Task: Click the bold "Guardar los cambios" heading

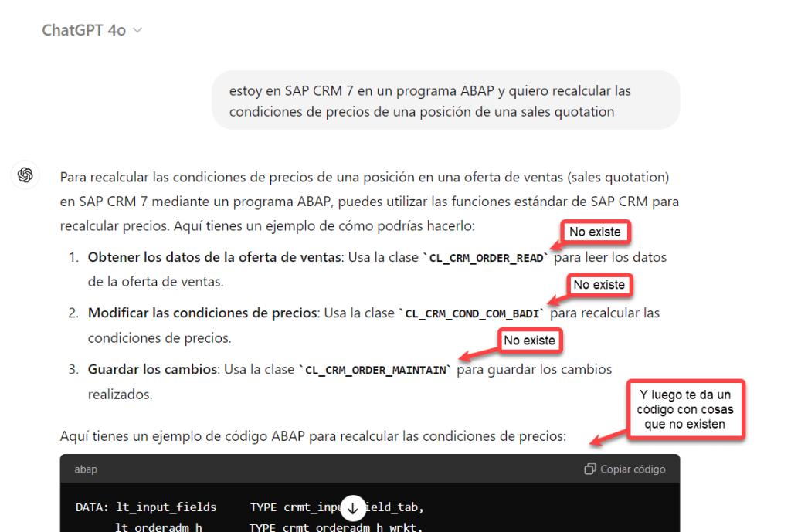Action: [x=154, y=369]
